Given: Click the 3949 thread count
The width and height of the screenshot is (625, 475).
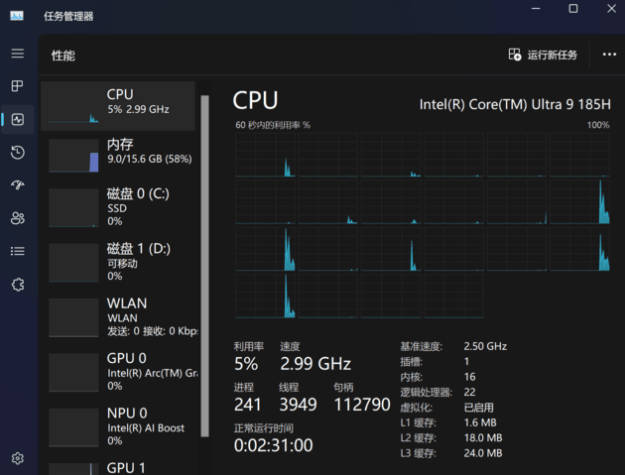Looking at the screenshot, I should pos(298,405).
